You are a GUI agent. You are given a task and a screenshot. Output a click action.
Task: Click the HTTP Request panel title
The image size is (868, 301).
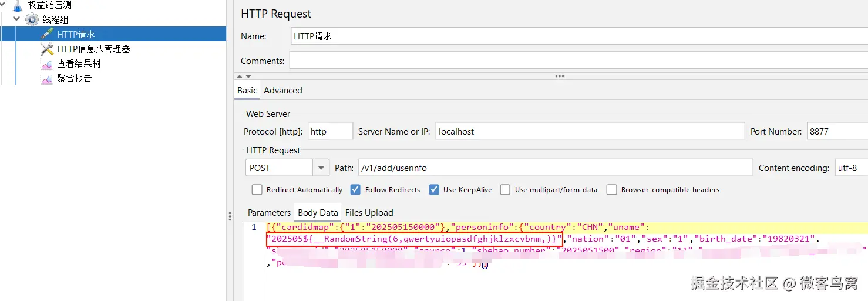(x=276, y=14)
